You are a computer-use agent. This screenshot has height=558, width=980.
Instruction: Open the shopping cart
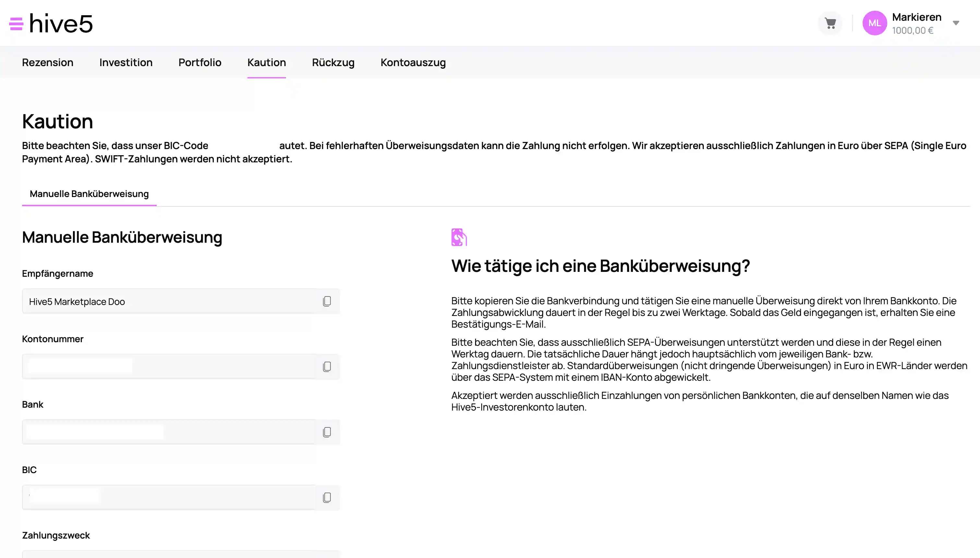[830, 23]
